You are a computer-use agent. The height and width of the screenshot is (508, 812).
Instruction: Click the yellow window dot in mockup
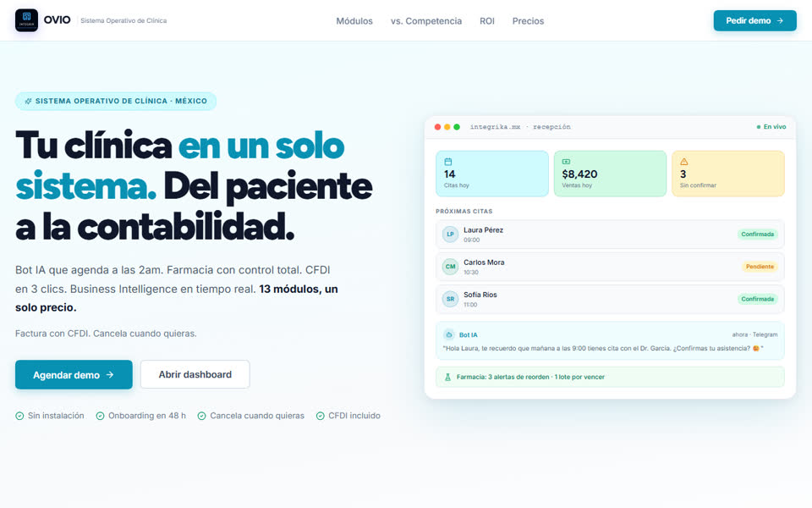(x=447, y=127)
